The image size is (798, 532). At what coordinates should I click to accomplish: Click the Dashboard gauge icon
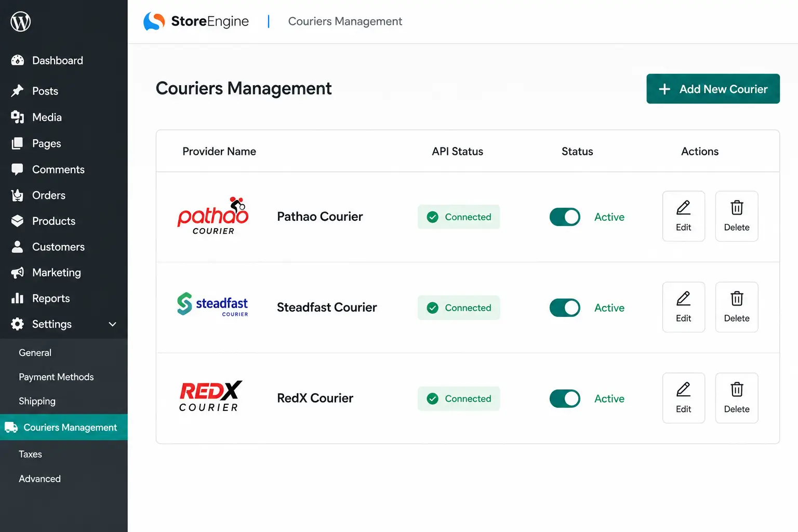coord(18,60)
